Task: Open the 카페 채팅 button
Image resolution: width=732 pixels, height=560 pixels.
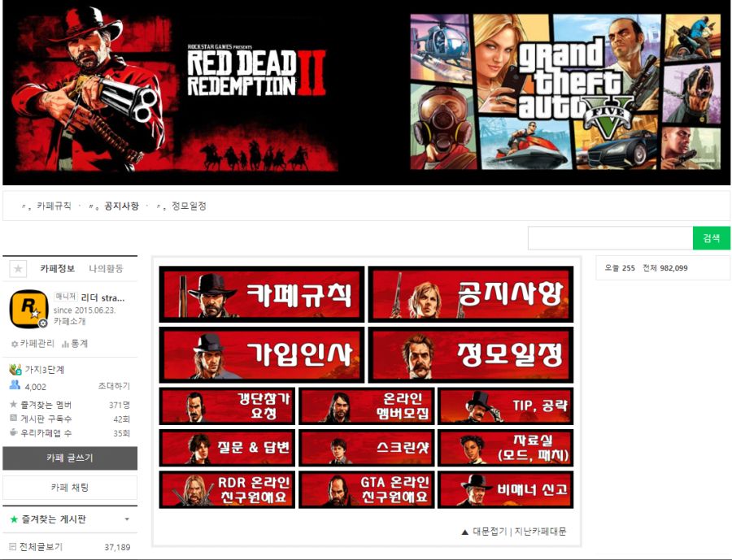Action: (70, 488)
